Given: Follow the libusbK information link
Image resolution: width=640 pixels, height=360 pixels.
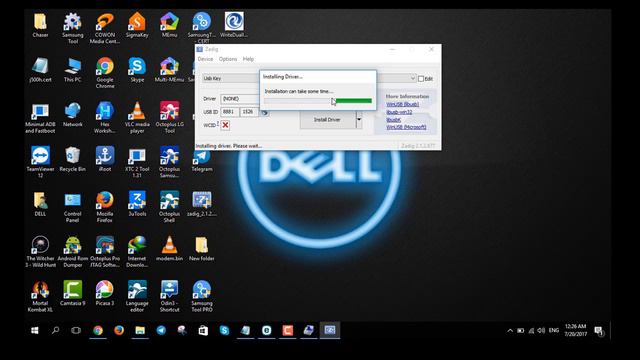Looking at the screenshot, I should point(393,120).
